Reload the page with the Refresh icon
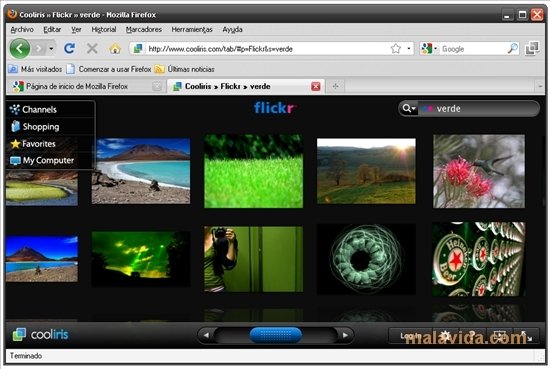The image size is (550, 369). (69, 48)
